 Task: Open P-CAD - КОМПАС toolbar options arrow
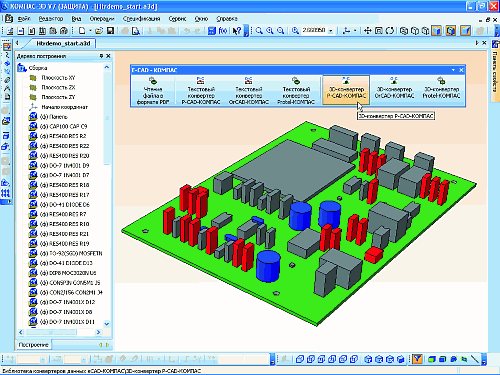(x=453, y=70)
